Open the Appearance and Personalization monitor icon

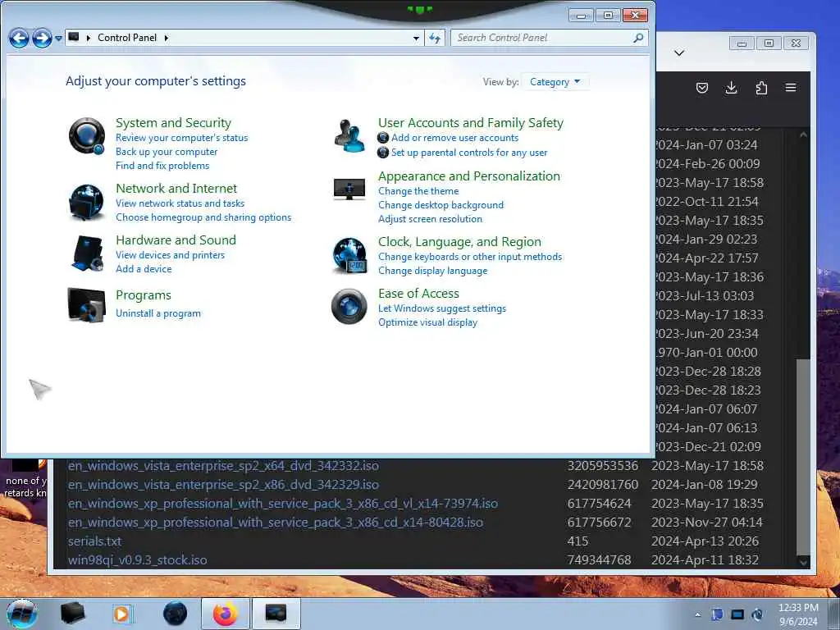(x=349, y=189)
